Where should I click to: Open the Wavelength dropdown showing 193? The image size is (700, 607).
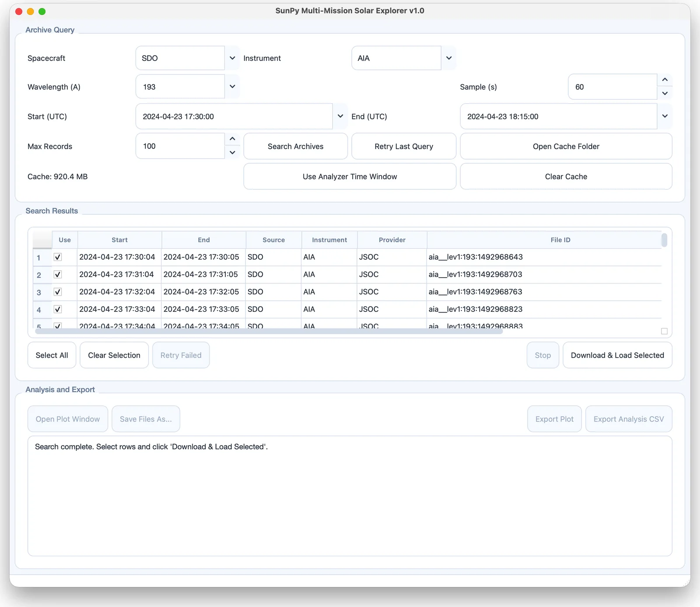click(232, 87)
